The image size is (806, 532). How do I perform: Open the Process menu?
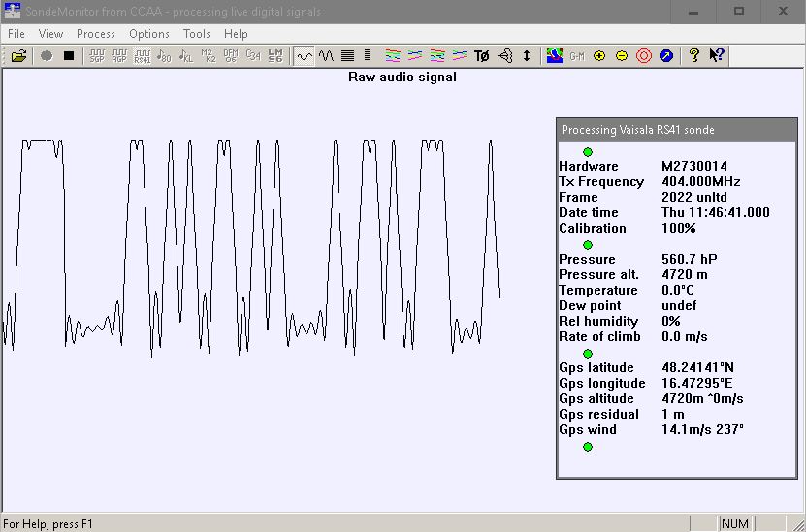(x=96, y=34)
